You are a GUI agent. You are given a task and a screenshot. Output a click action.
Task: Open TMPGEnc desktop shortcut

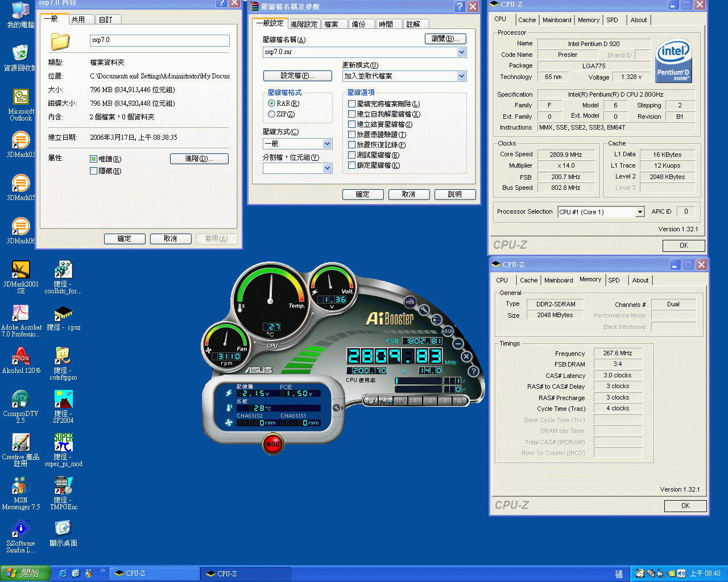pyautogui.click(x=63, y=493)
